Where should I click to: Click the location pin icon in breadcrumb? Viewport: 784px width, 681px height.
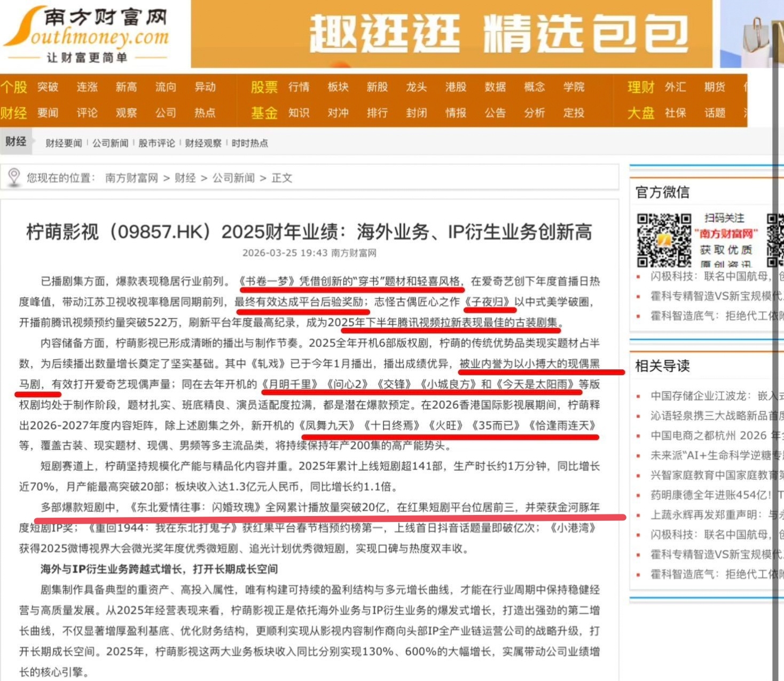coord(14,177)
